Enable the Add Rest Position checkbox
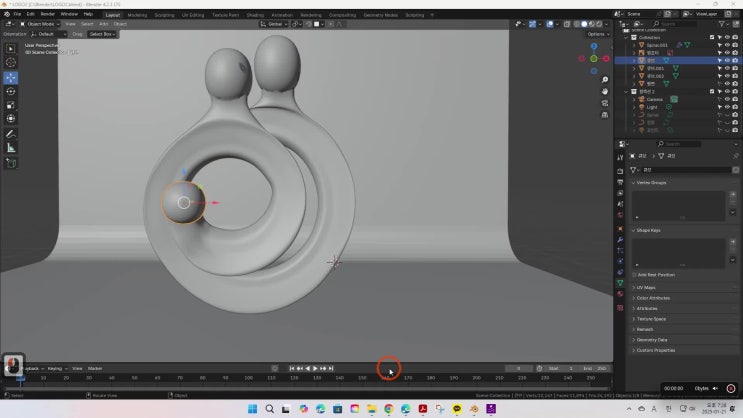 [636, 275]
